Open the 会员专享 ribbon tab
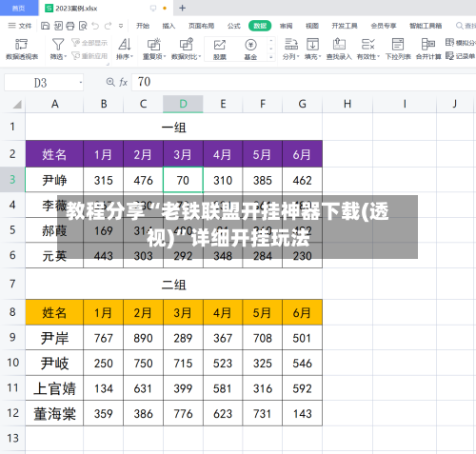Image resolution: width=476 pixels, height=454 pixels. click(x=384, y=26)
